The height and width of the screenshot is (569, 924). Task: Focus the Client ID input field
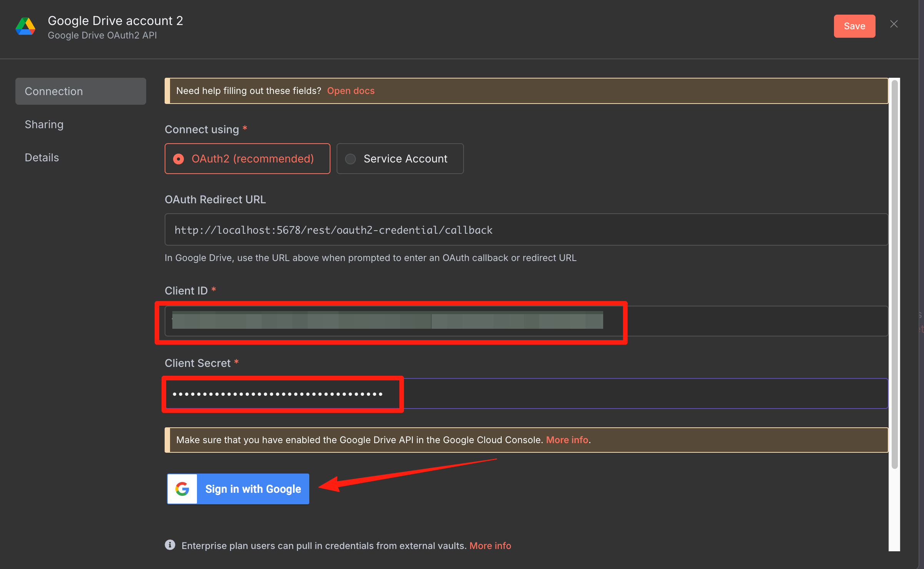coord(526,321)
